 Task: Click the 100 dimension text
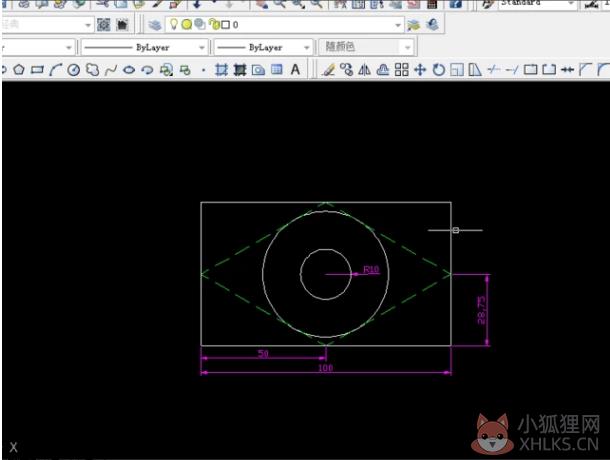326,368
